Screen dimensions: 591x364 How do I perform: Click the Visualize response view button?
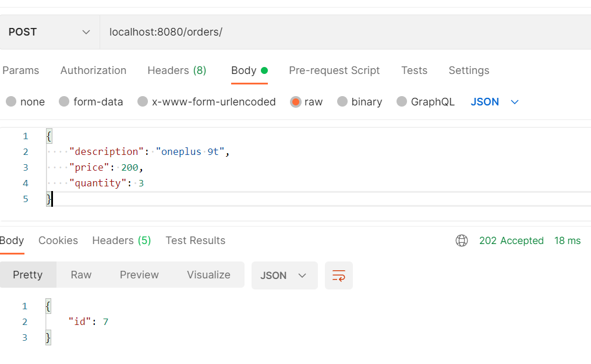pyautogui.click(x=208, y=275)
